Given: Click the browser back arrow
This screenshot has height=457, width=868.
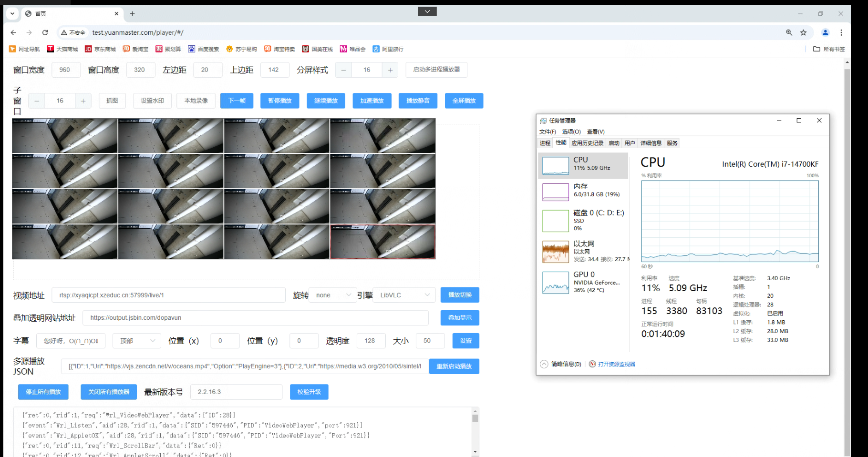Looking at the screenshot, I should coord(13,32).
